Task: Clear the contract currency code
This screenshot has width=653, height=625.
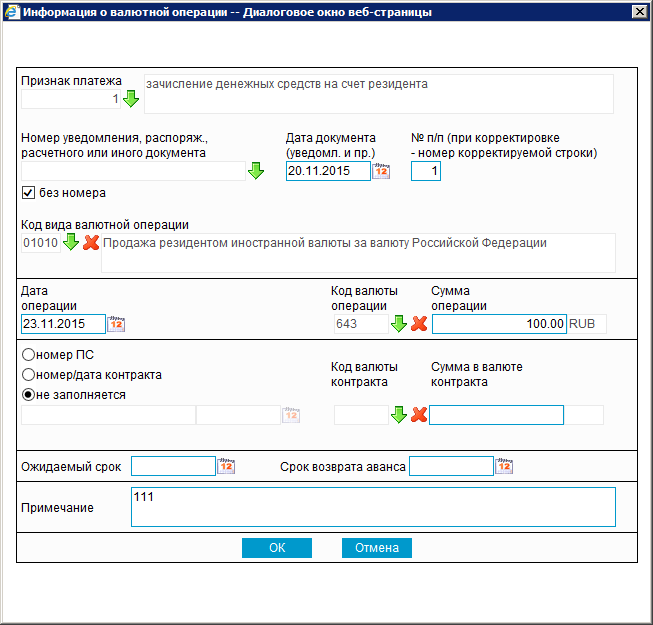Action: click(x=419, y=415)
